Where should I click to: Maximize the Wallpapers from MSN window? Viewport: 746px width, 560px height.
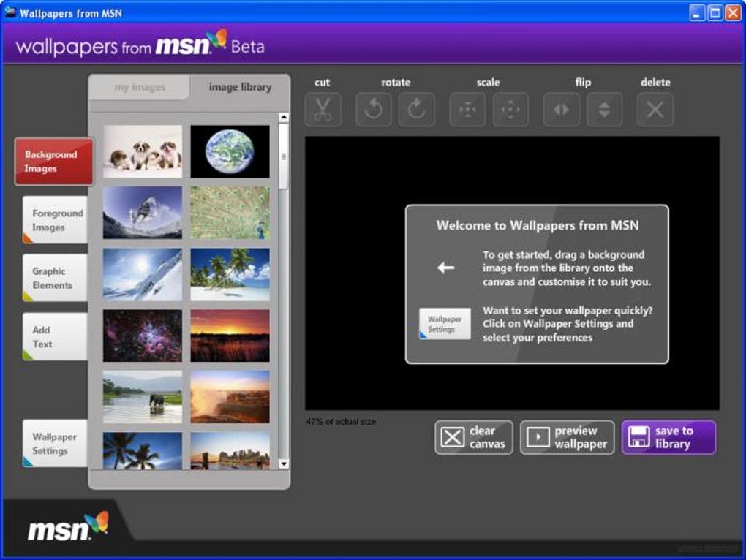715,13
